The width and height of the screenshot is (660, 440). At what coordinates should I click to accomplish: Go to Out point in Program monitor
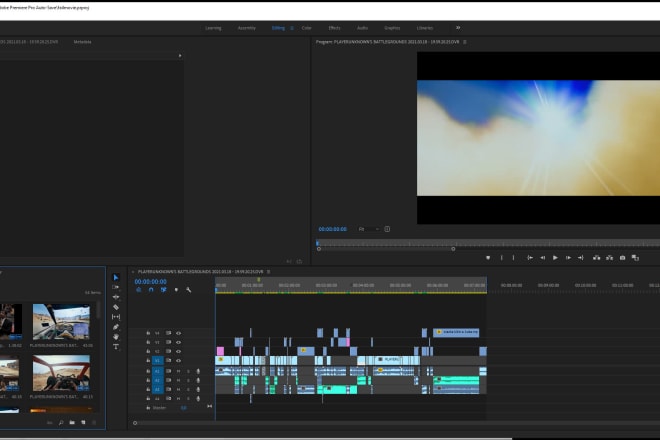tap(581, 258)
